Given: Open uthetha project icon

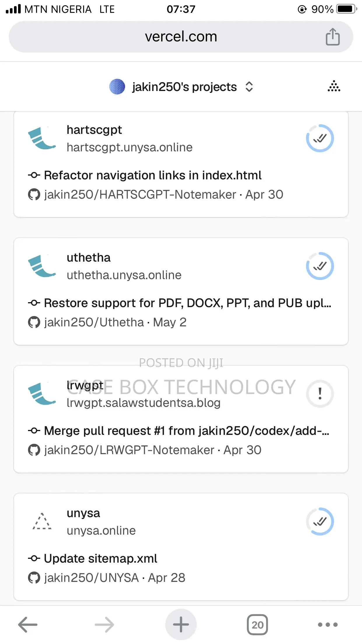Looking at the screenshot, I should tap(42, 266).
